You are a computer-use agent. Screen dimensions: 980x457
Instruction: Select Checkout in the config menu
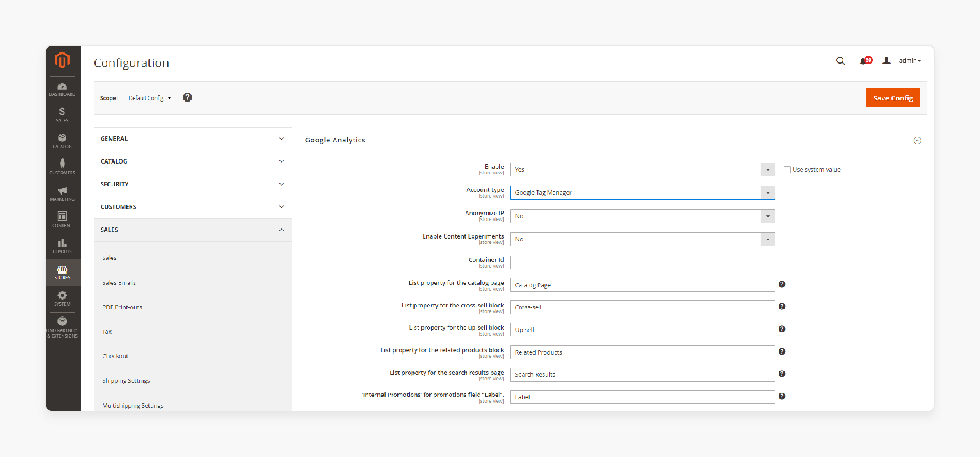pos(115,356)
